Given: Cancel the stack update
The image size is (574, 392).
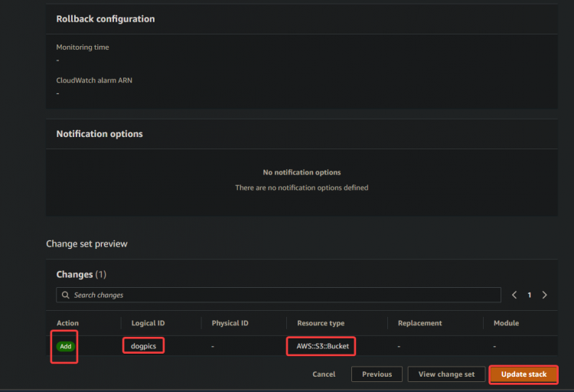Looking at the screenshot, I should pyautogui.click(x=324, y=374).
